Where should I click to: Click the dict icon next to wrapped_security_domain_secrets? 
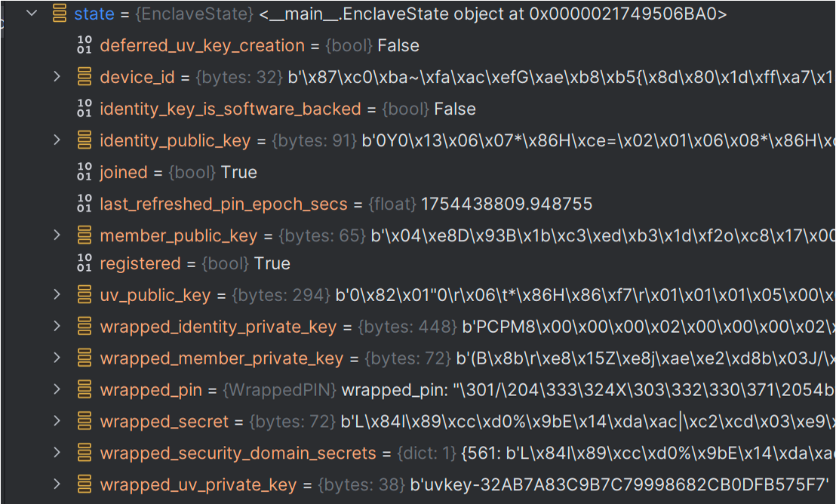[x=84, y=453]
